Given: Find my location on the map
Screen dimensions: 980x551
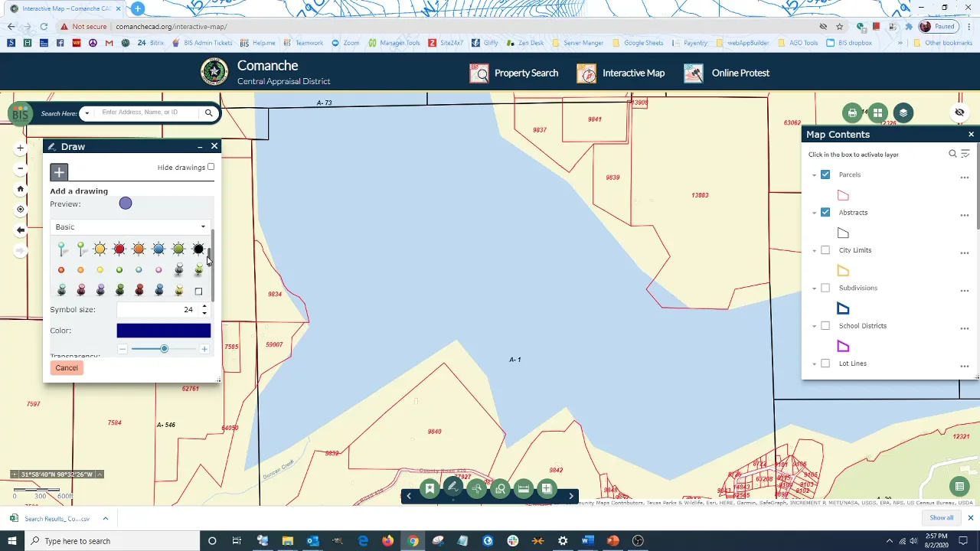Looking at the screenshot, I should click(x=21, y=209).
